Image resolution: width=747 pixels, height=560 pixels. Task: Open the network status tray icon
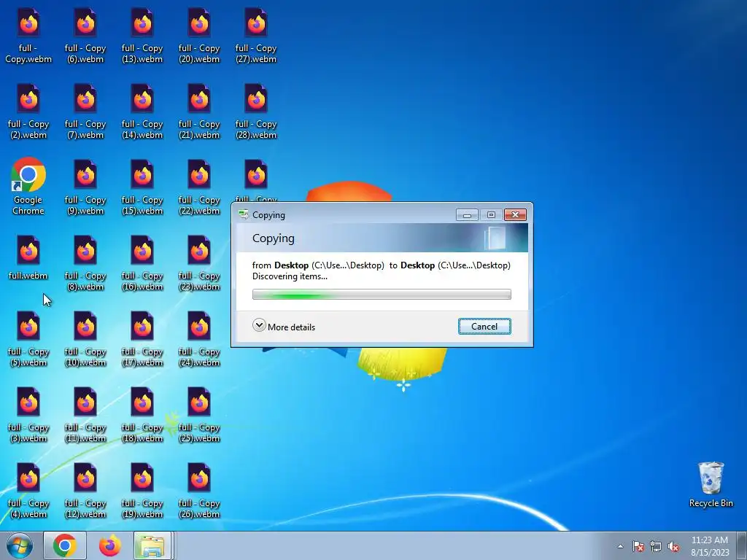[x=656, y=546]
